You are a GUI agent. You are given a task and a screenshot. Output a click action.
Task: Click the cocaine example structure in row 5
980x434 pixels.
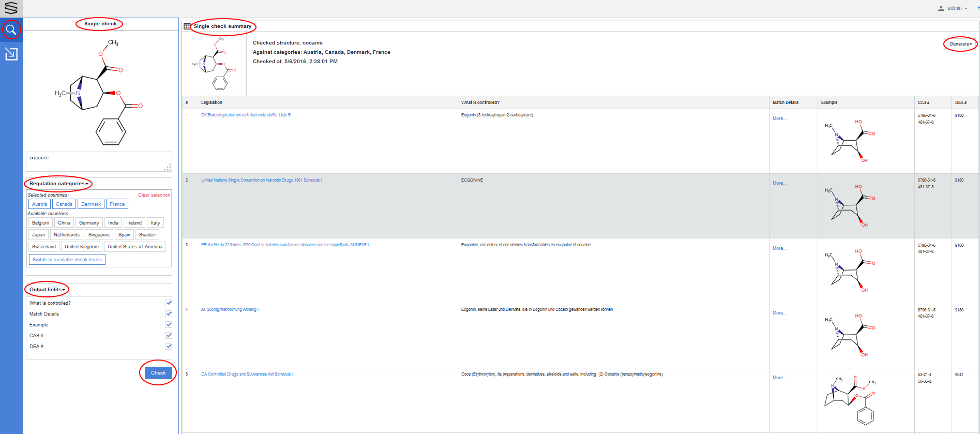[850, 400]
